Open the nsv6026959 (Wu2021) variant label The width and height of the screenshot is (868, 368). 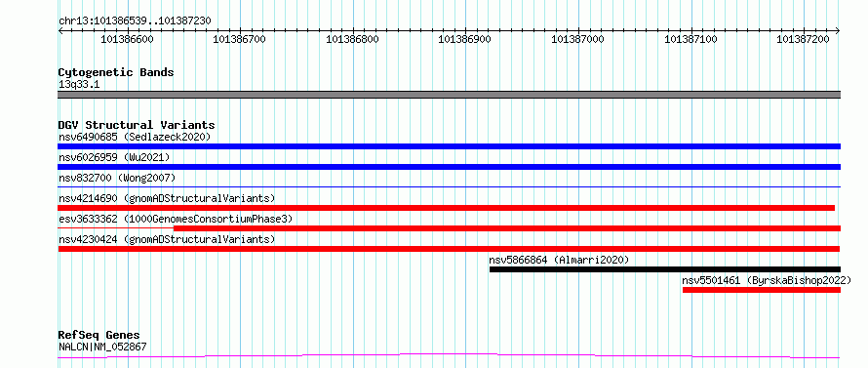[114, 157]
